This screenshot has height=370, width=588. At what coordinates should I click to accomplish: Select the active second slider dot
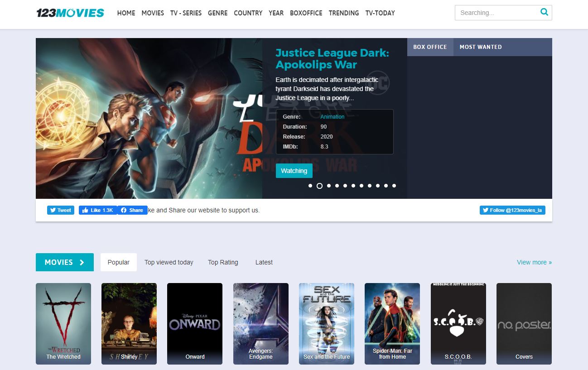tap(319, 186)
